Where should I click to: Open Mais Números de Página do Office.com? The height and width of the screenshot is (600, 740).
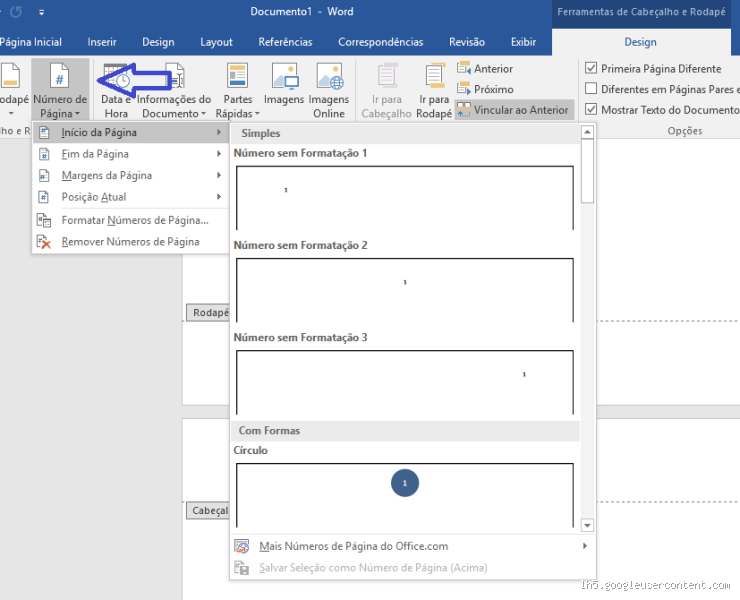point(353,546)
